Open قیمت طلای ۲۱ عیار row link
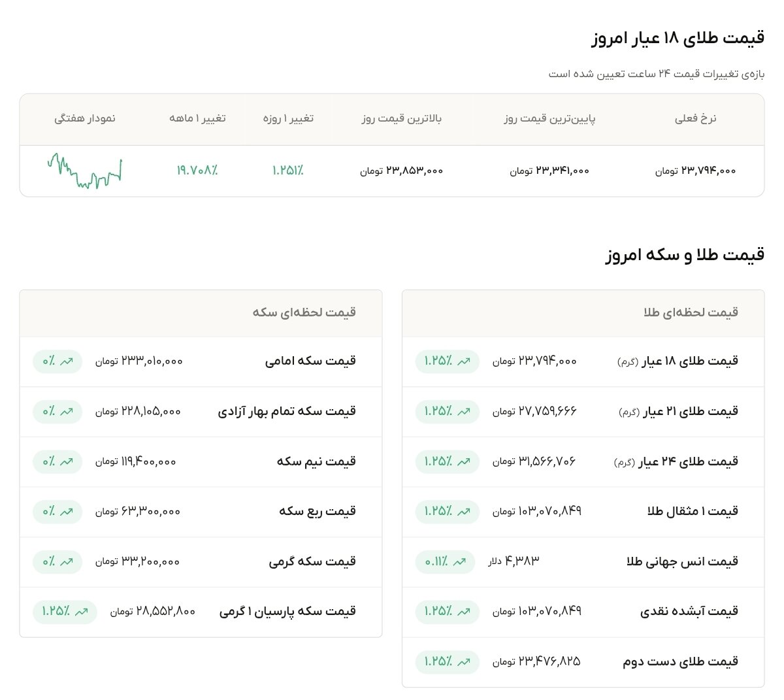The width and height of the screenshot is (784, 700). (678, 411)
